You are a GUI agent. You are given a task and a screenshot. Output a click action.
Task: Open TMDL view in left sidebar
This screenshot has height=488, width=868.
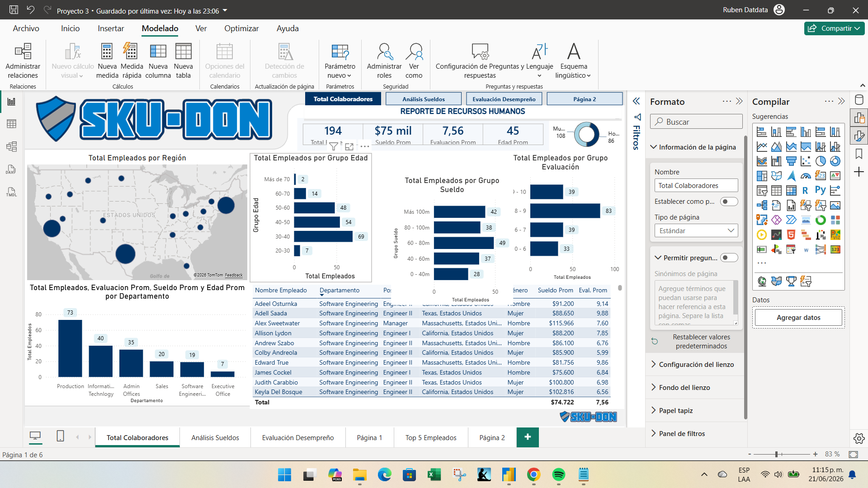click(x=11, y=192)
